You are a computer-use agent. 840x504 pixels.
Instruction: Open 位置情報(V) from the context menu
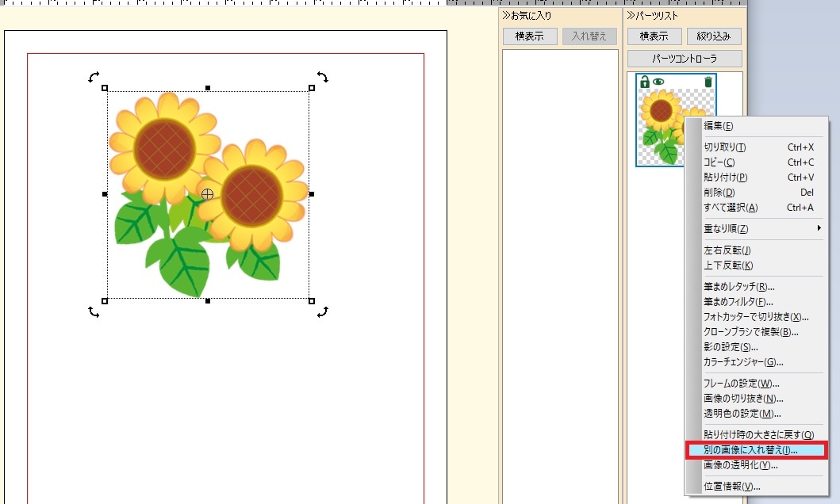tap(757, 487)
